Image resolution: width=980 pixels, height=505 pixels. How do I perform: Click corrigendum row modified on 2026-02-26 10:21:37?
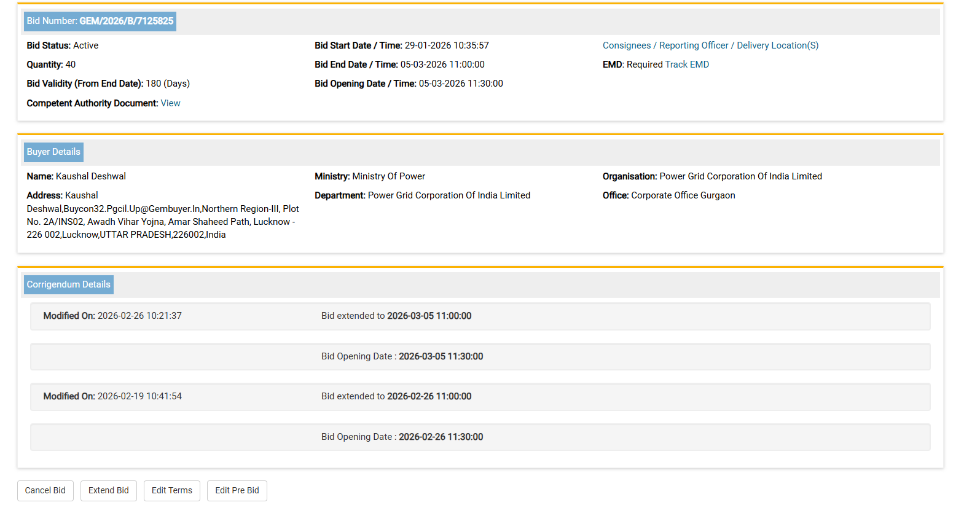coord(479,316)
